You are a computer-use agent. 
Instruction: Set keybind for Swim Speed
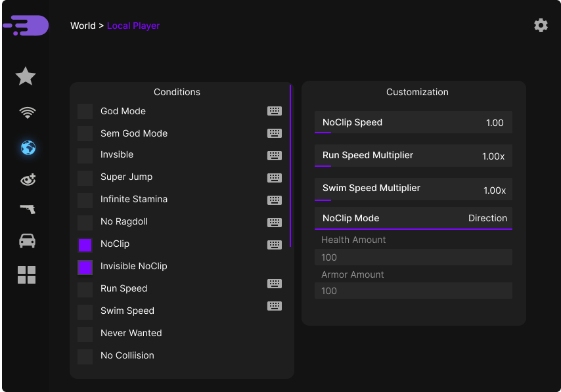click(275, 306)
